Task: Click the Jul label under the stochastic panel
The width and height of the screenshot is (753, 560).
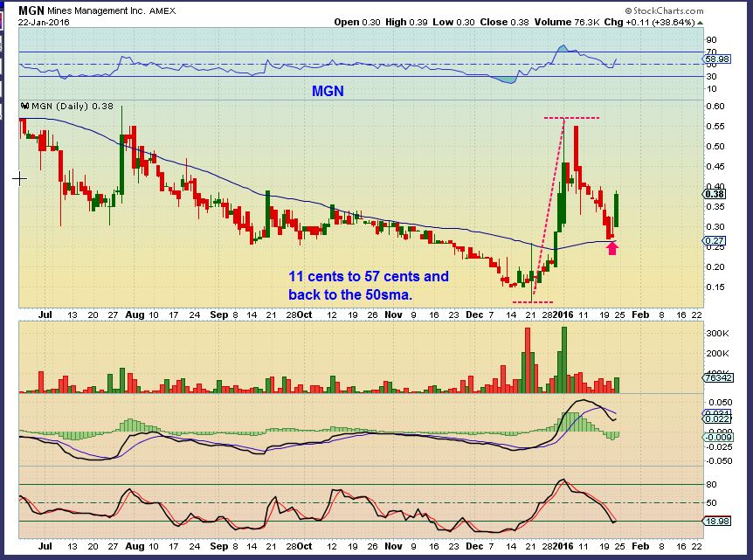Action: pos(45,547)
